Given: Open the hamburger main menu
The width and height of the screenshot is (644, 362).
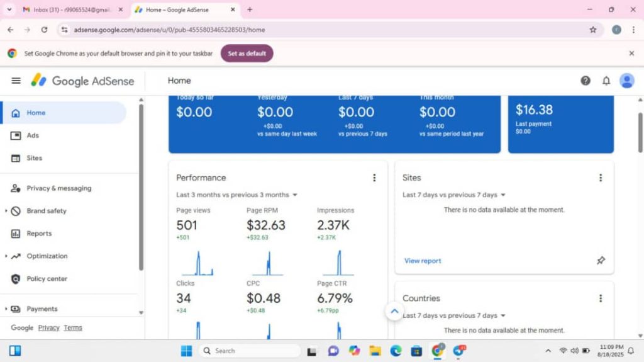Looking at the screenshot, I should coord(16,81).
